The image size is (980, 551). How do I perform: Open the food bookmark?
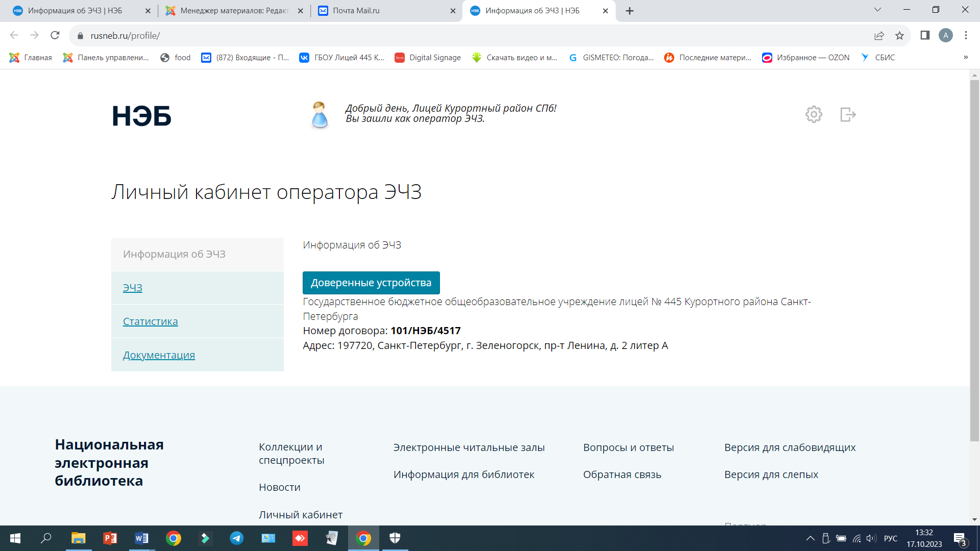pos(175,58)
